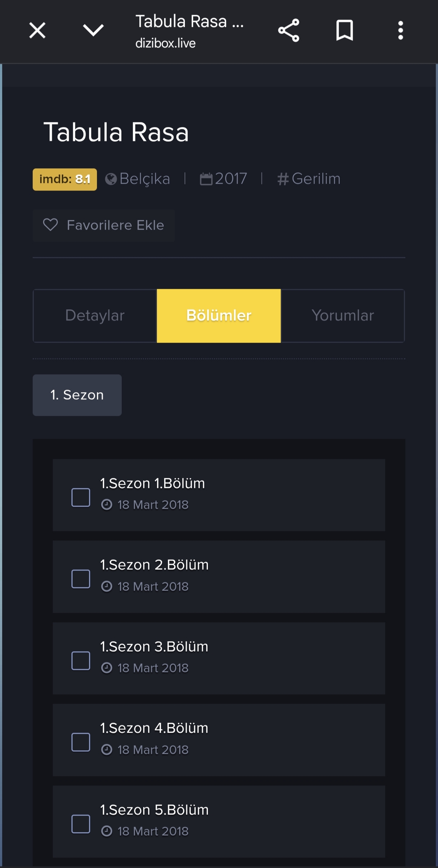438x868 pixels.
Task: Check the box for 1.Sezon 1.Bölüm
Action: 81,497
